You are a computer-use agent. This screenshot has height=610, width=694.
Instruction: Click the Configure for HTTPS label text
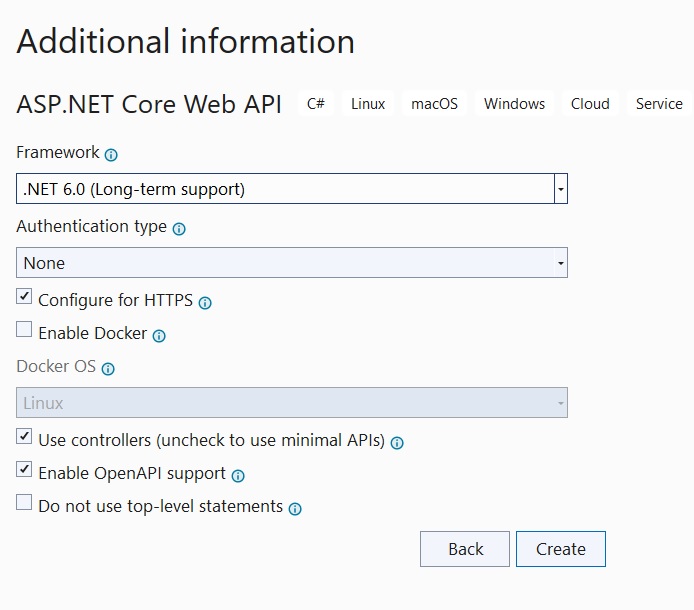pyautogui.click(x=116, y=300)
